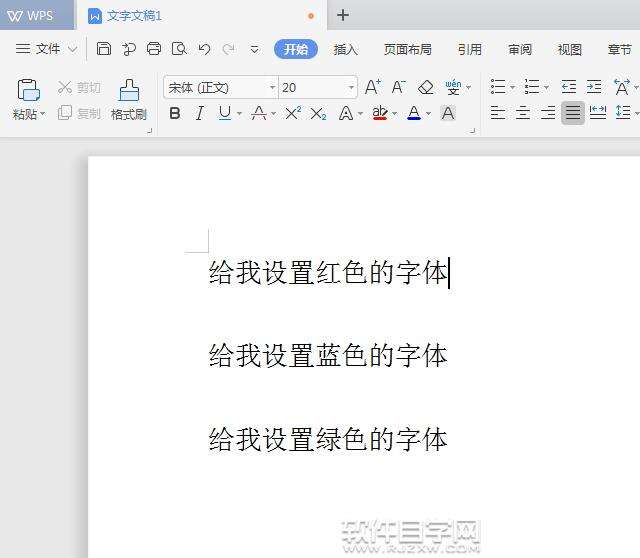Click the Copy (复制) button

pyautogui.click(x=79, y=113)
